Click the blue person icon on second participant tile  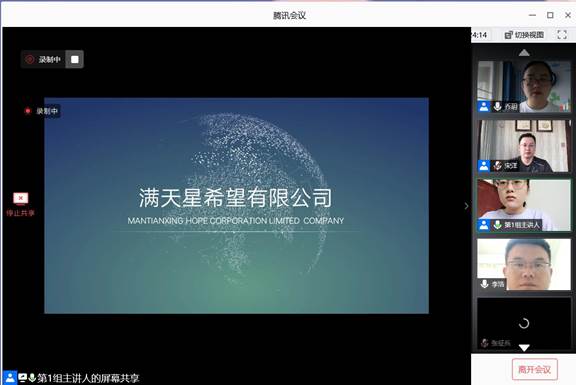(484, 166)
